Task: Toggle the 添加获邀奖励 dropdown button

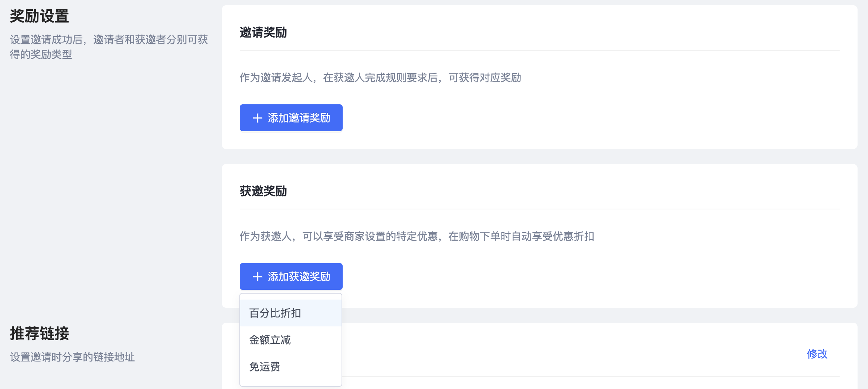Action: tap(298, 277)
